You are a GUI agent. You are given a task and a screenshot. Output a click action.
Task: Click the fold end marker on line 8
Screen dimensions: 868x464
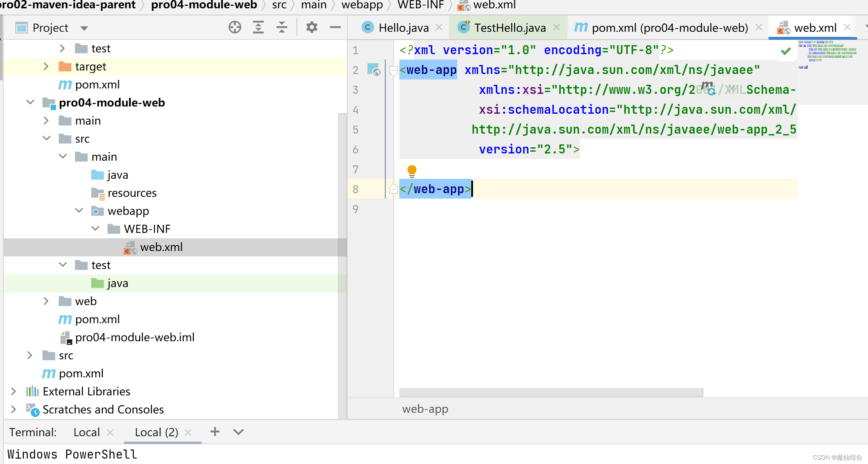point(394,189)
